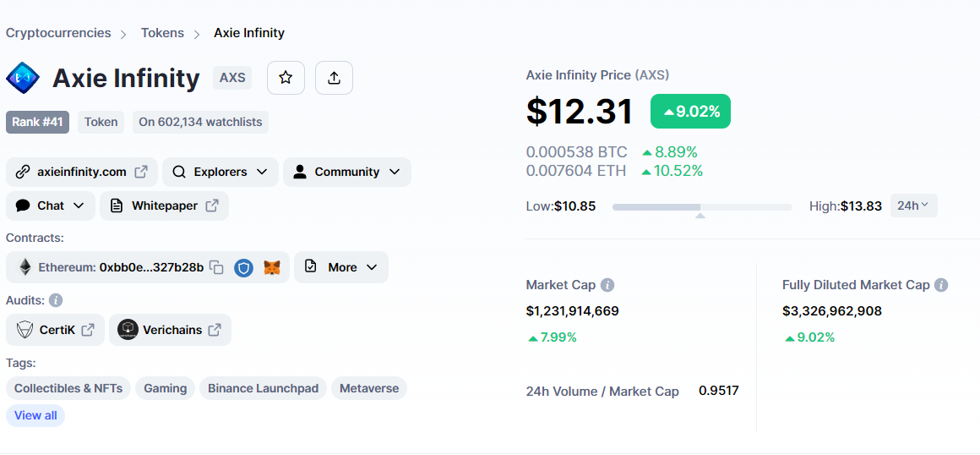This screenshot has width=980, height=455.
Task: Click the speech bubble icon in Chat
Action: point(23,206)
